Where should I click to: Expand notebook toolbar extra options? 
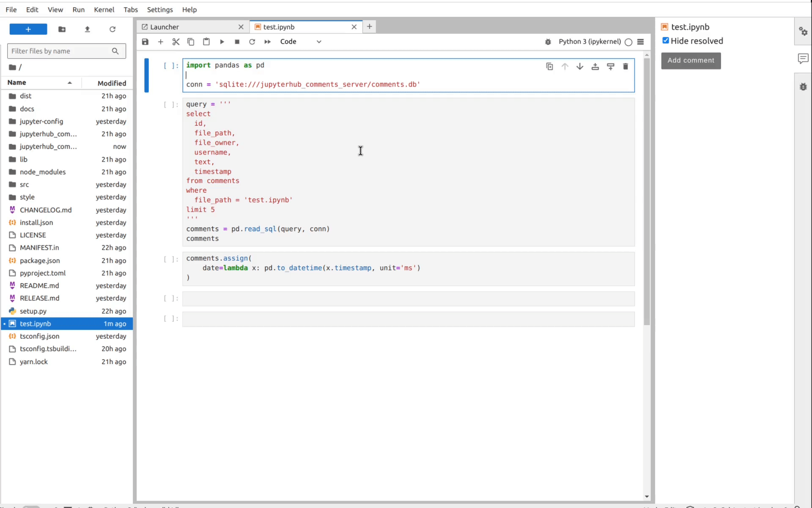click(x=641, y=41)
